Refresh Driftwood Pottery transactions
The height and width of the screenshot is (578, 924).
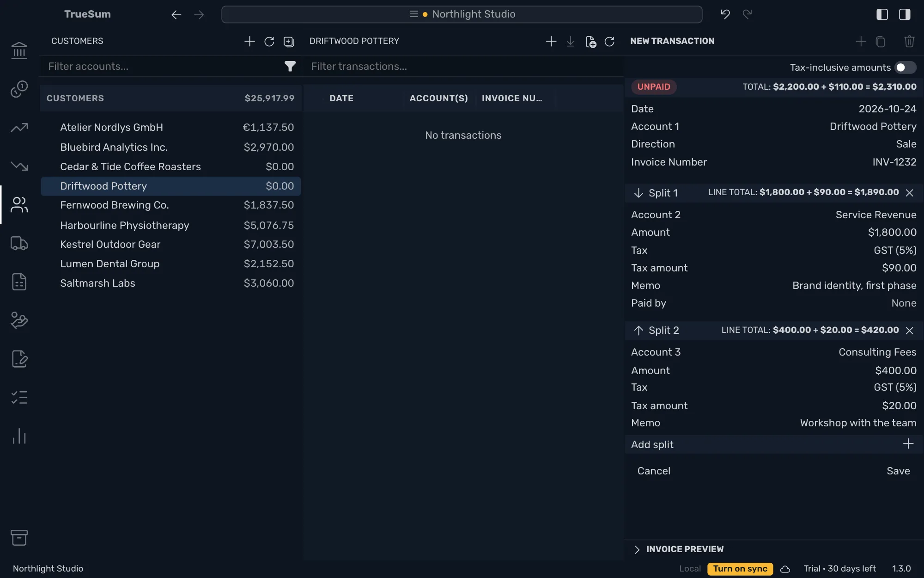pyautogui.click(x=609, y=42)
